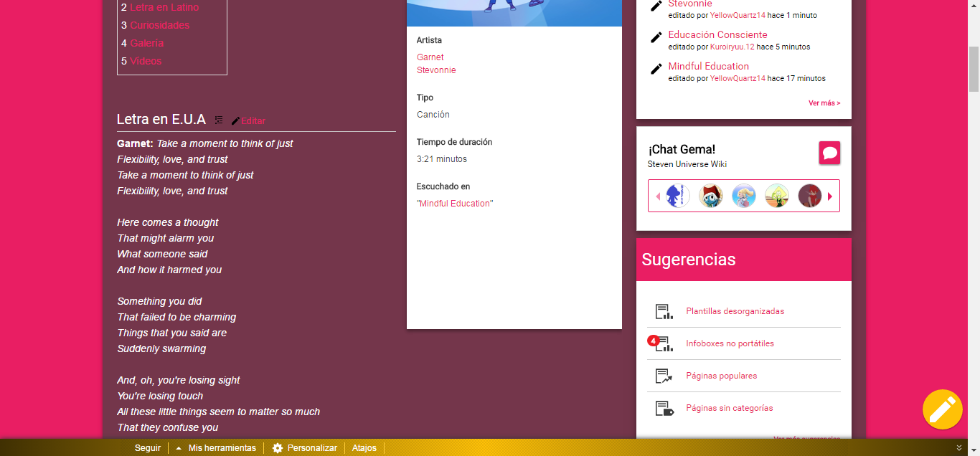
Task: Click the page vertical scrollbar thumb
Action: pos(974,69)
